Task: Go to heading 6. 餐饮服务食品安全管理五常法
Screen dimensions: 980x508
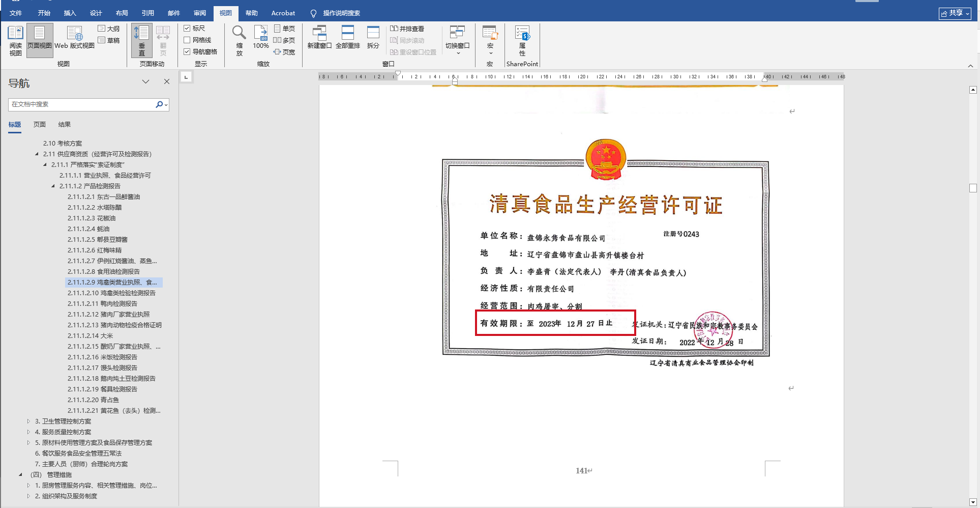Action: [78, 454]
